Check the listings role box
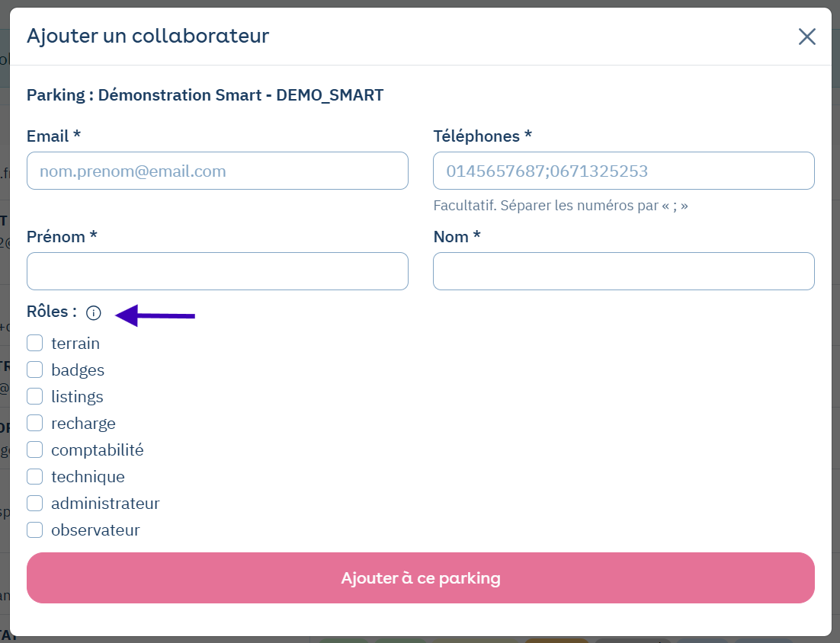This screenshot has width=840, height=643. [35, 396]
